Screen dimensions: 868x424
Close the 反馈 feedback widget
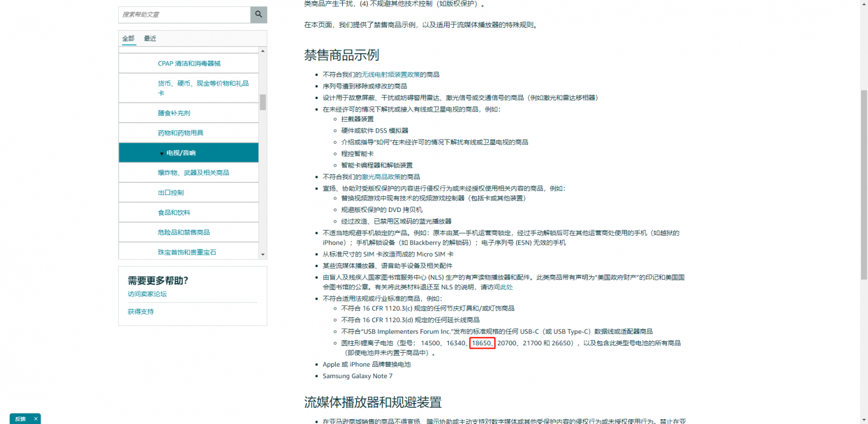[x=35, y=419]
